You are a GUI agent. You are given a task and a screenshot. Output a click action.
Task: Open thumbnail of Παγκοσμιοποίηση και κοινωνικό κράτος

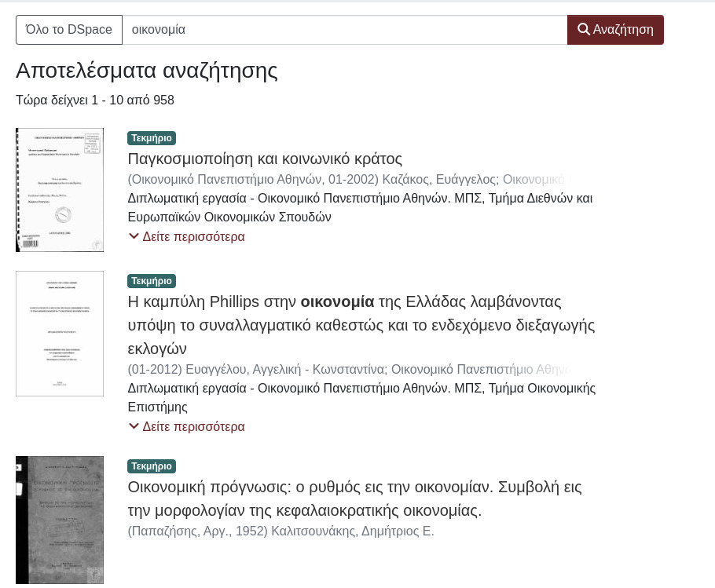click(x=60, y=190)
